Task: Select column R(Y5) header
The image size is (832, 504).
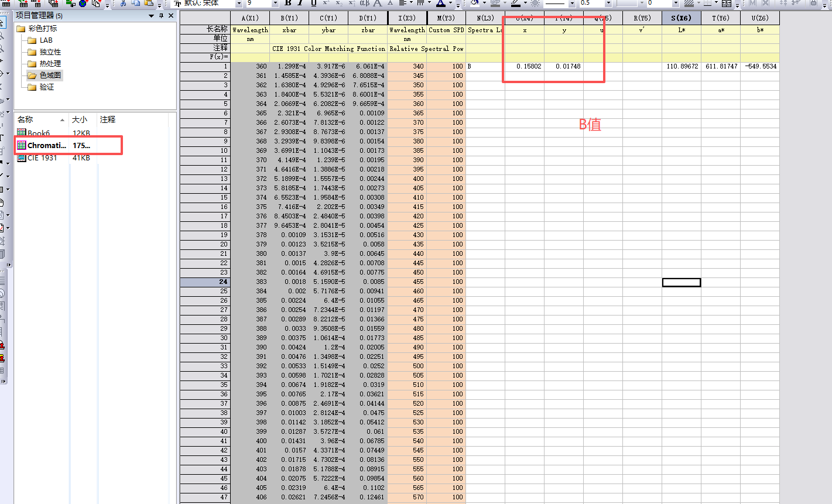Action: 642,18
